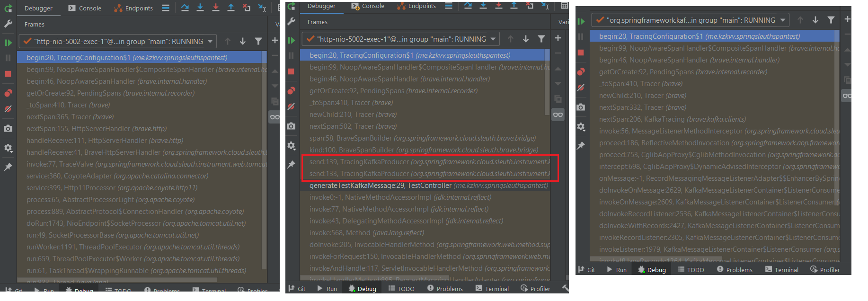Screen dimensions: 868x301
Task: Stop debugging in left debugger panel
Action: (x=8, y=74)
